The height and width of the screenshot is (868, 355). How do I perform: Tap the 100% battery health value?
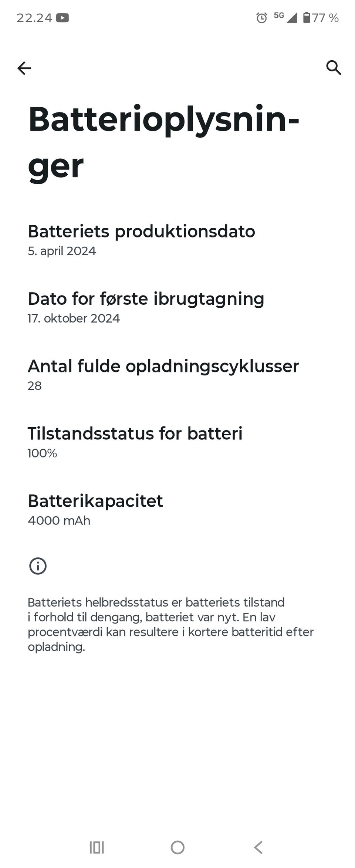point(42,453)
